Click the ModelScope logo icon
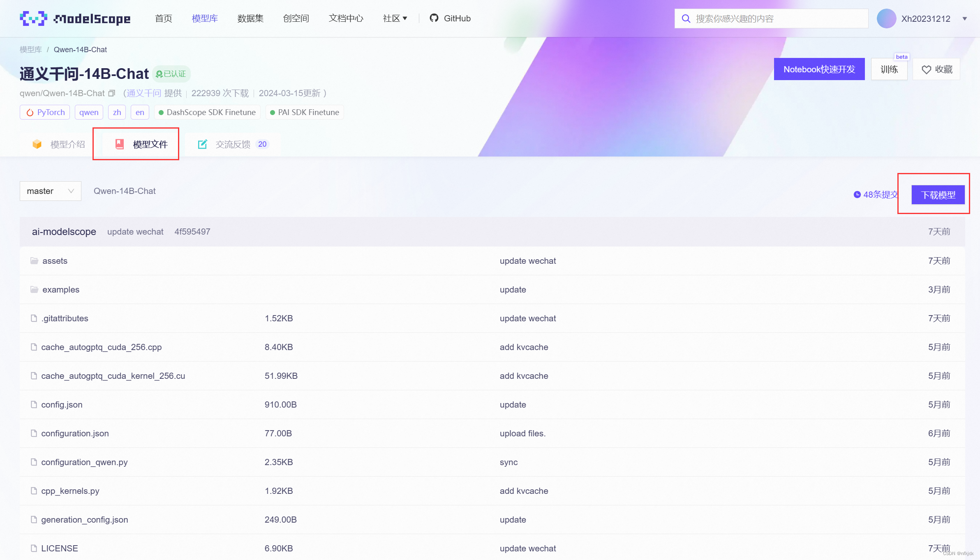Viewport: 980px width, 560px height. (33, 18)
